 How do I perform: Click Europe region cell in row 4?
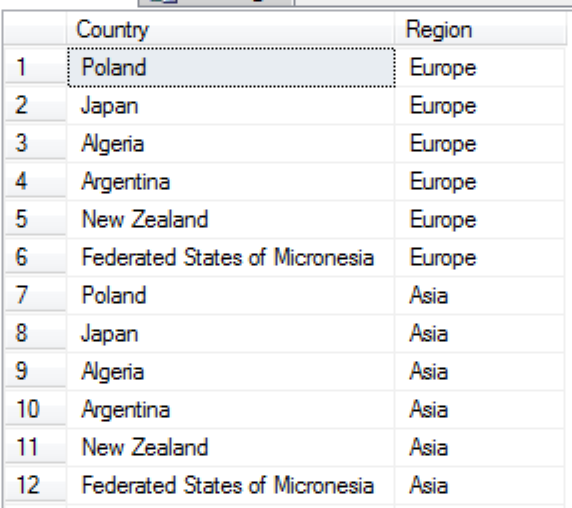(x=480, y=182)
